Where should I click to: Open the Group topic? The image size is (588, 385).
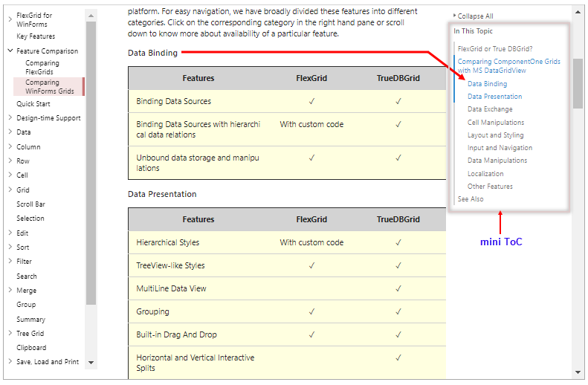pos(26,305)
